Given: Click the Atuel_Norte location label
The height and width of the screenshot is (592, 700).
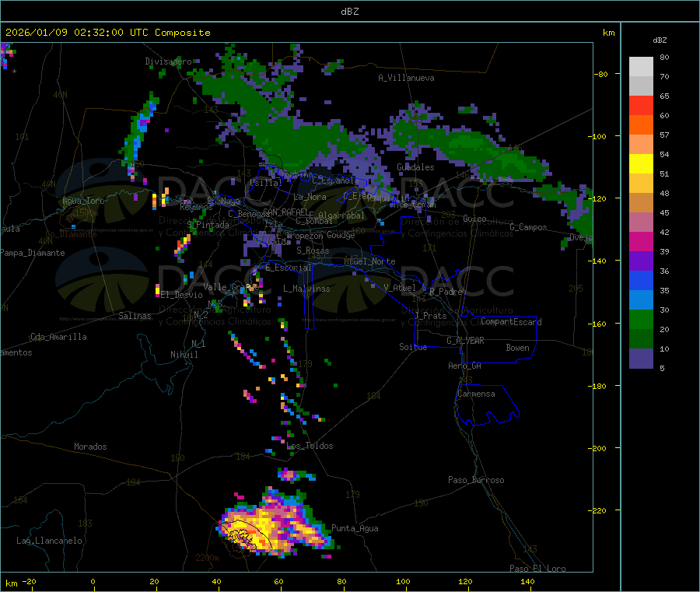Looking at the screenshot, I should click(369, 261).
